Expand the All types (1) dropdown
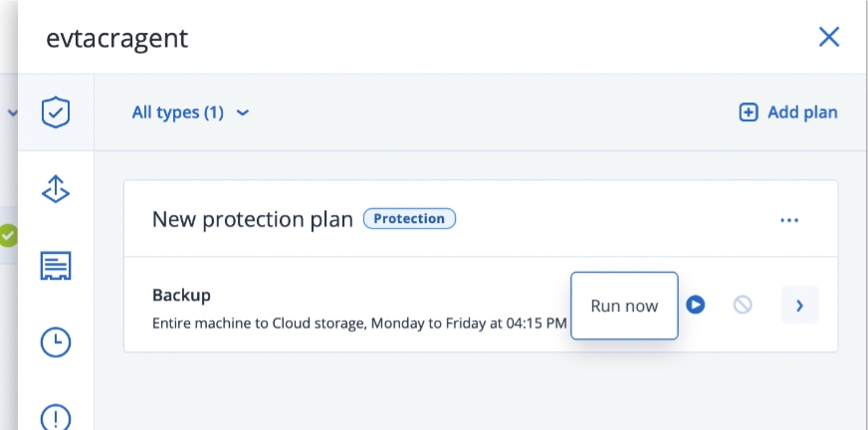This screenshot has width=868, height=430. click(190, 112)
